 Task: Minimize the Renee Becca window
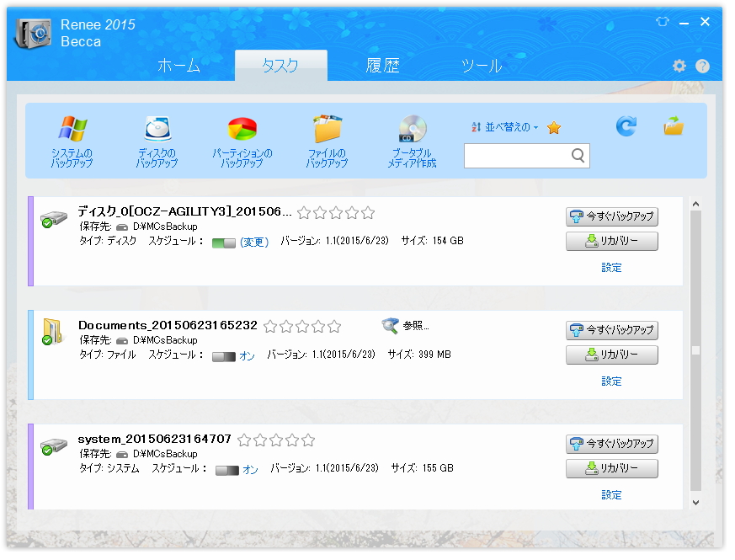coord(684,22)
